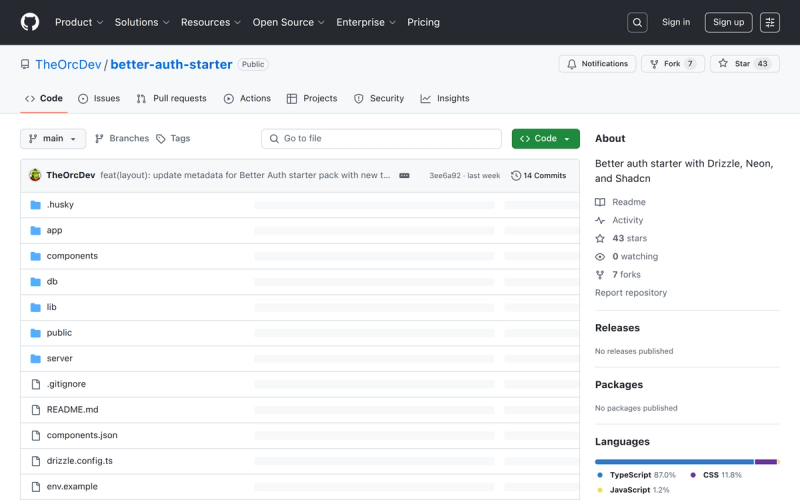
Task: Click the star icon on Star button
Action: click(x=723, y=63)
